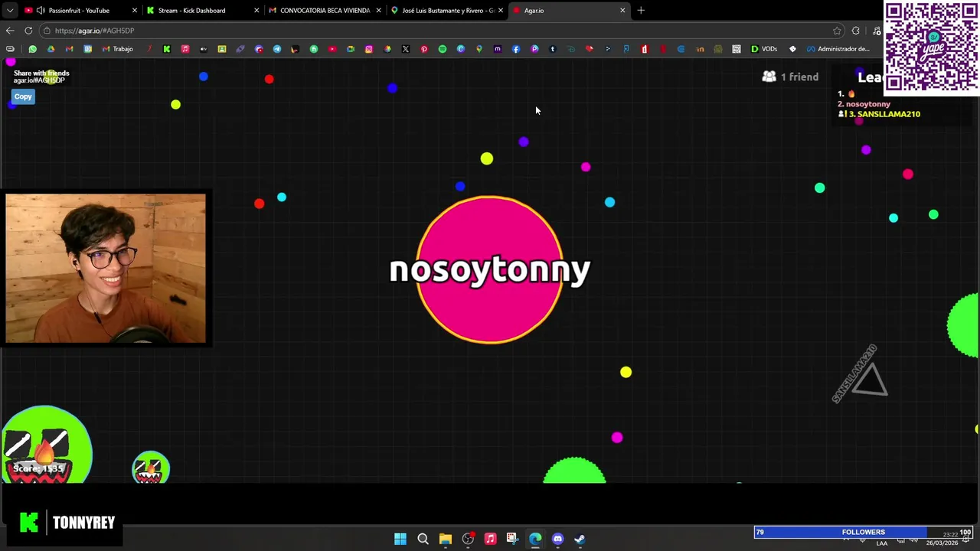Open File Explorer from the taskbar
This screenshot has height=551, width=980.
click(x=445, y=539)
